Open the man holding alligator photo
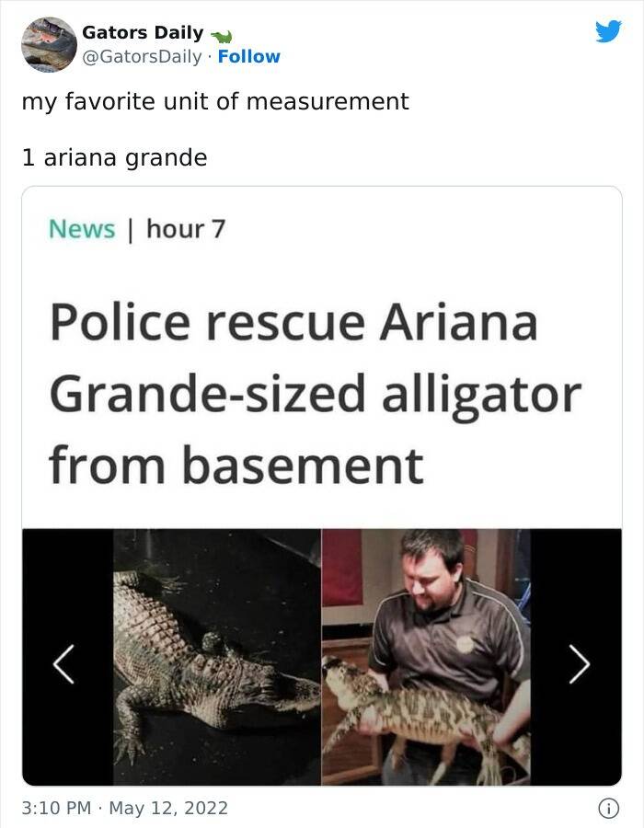This screenshot has width=644, height=828. (427, 657)
